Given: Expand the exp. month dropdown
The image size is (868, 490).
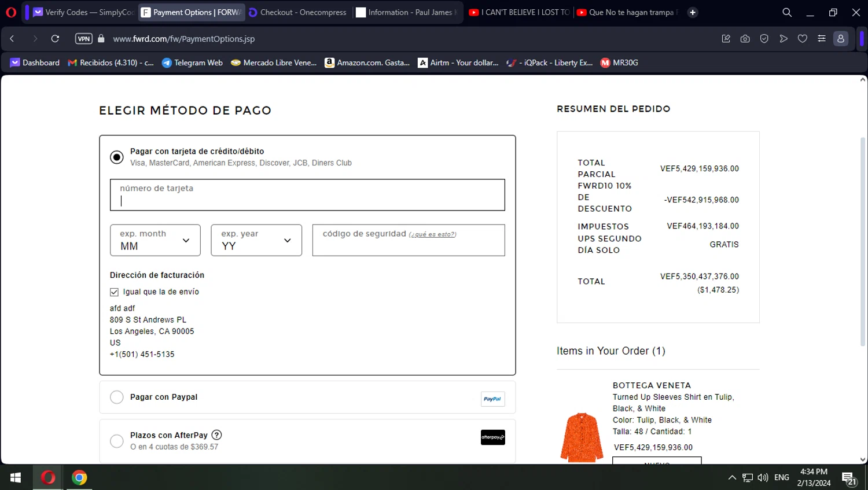Looking at the screenshot, I should 155,240.
